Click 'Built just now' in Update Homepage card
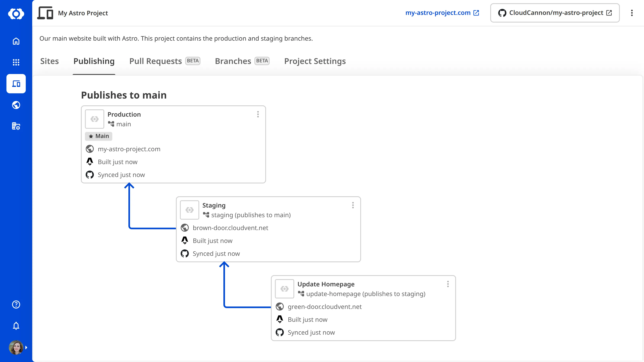644x362 pixels. (308, 320)
